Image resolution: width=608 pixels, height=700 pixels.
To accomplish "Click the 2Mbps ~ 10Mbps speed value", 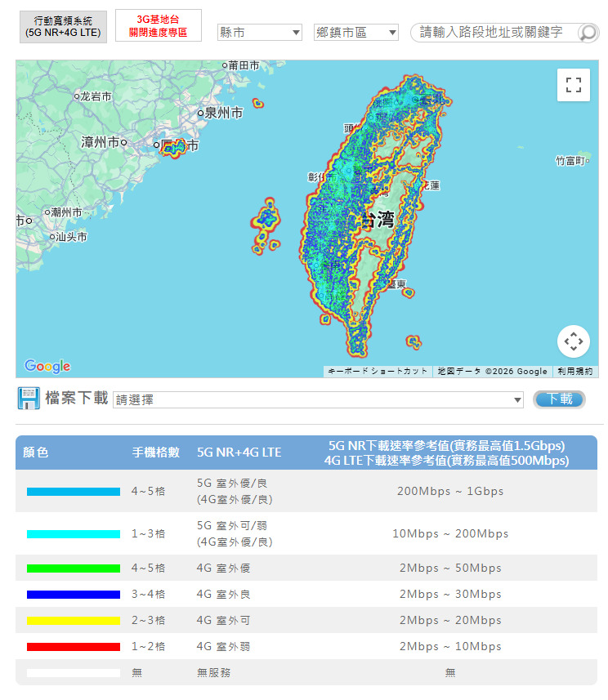I will [x=450, y=646].
